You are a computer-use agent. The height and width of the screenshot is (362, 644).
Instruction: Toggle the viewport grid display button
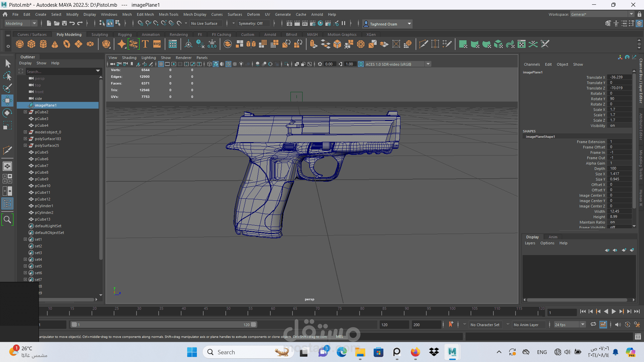[161, 64]
